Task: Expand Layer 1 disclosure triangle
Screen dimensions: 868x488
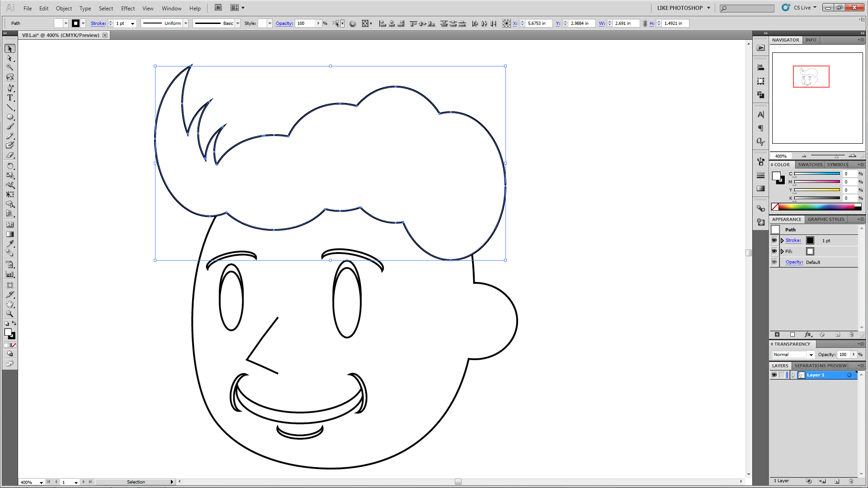Action: tap(793, 375)
